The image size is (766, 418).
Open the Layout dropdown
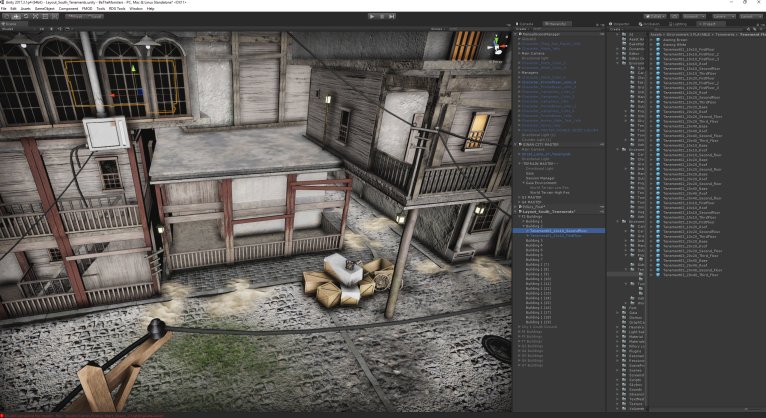[751, 16]
